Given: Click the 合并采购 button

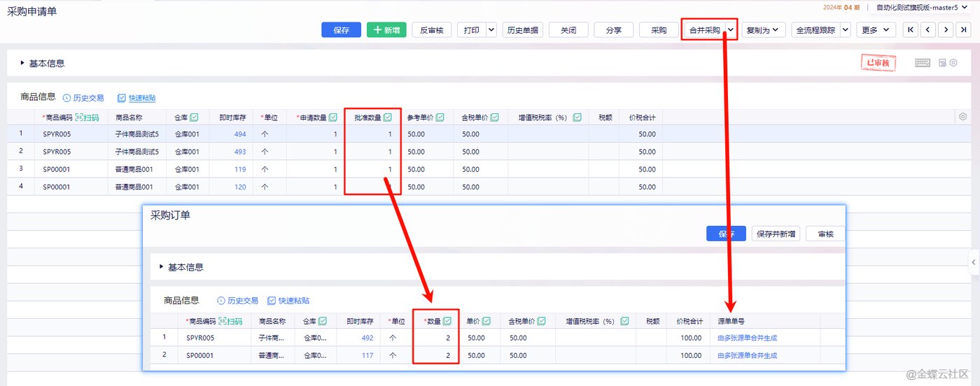Looking at the screenshot, I should tap(704, 30).
